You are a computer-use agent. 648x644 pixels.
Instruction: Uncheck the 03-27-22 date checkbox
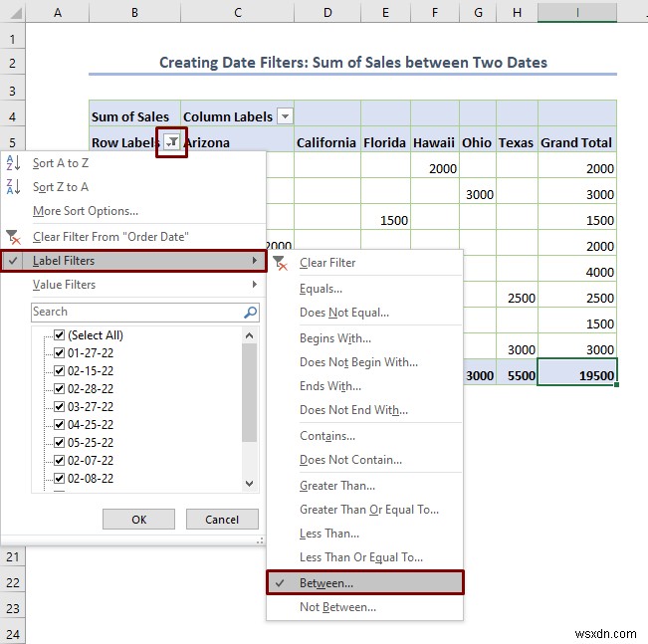click(59, 406)
